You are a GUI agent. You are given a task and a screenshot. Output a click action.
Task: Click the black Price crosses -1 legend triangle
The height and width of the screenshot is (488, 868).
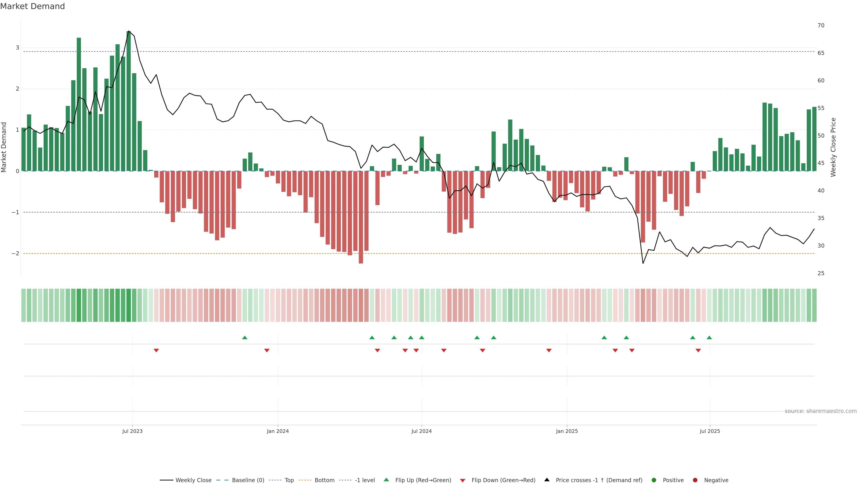[x=547, y=480]
